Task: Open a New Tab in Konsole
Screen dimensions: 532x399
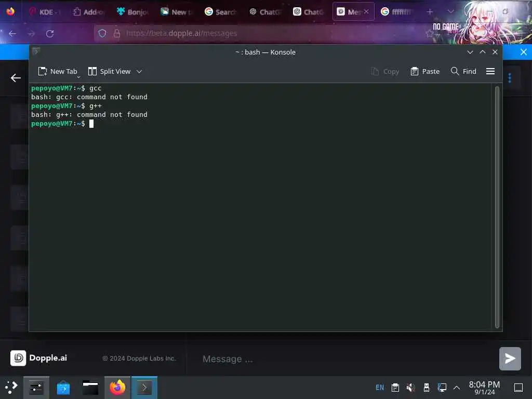Action: pyautogui.click(x=57, y=71)
